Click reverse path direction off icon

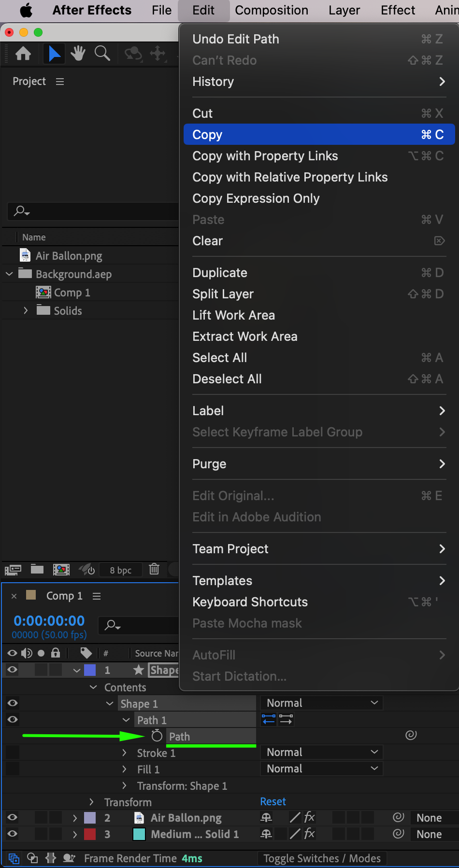coord(286,719)
